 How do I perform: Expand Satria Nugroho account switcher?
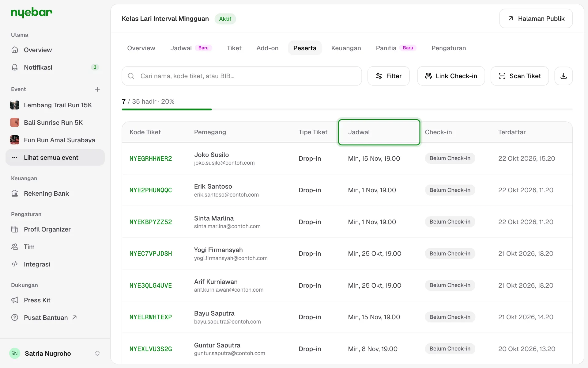[97, 353]
